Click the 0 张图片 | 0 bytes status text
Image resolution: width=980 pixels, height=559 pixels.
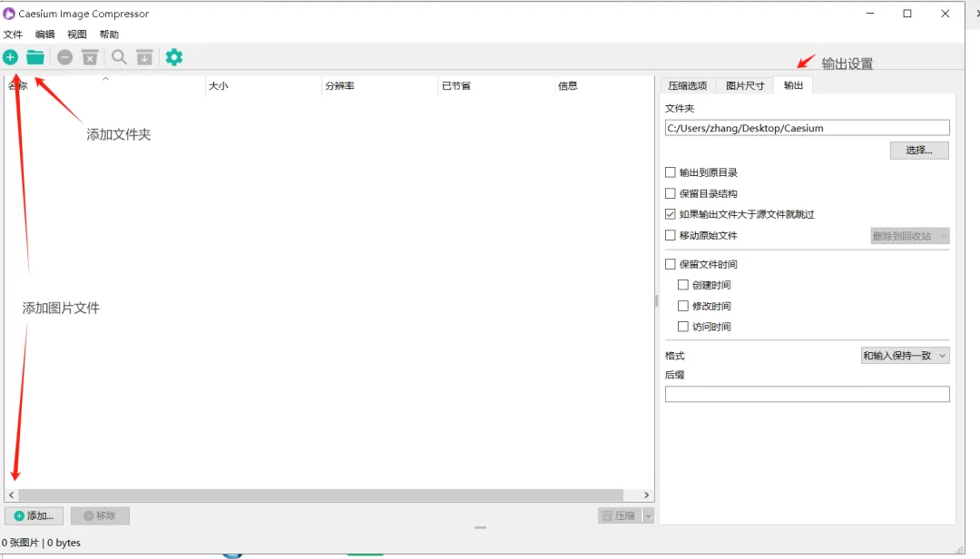tap(41, 543)
